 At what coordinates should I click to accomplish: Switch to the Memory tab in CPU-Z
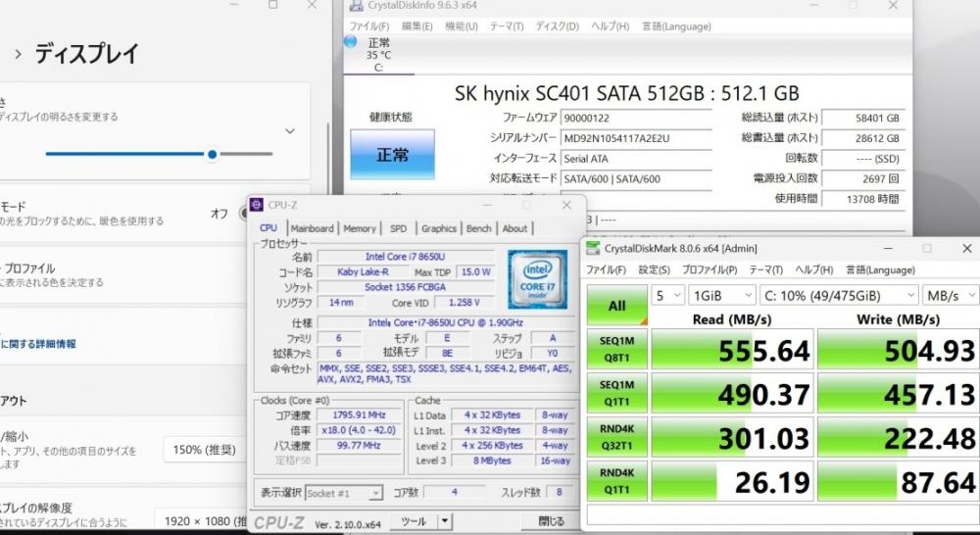point(360,228)
